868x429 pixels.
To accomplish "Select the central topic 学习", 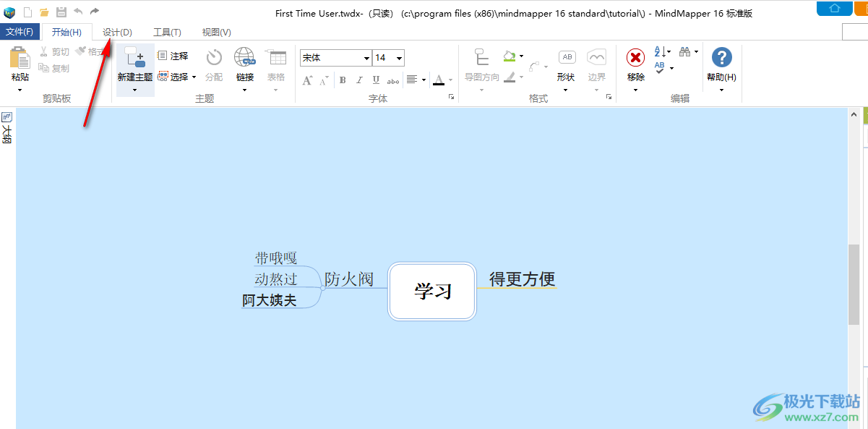I will click(432, 291).
